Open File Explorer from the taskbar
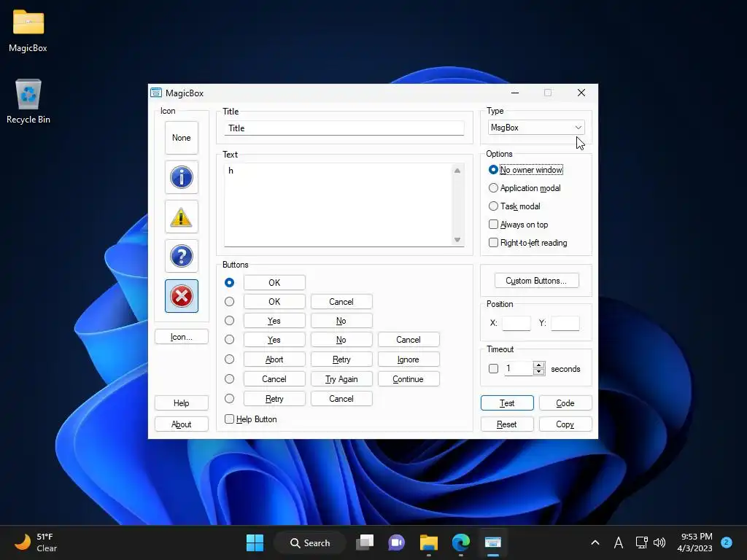 point(429,542)
